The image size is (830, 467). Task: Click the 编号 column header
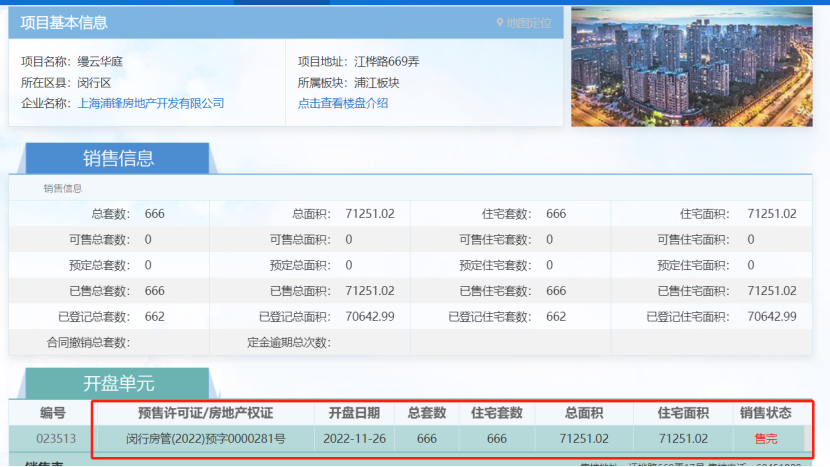[52, 413]
